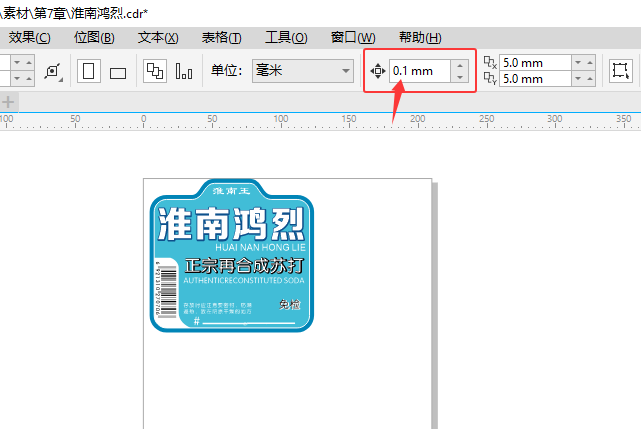Increase nudge distance with up arrow
641x429 pixels.
click(460, 65)
